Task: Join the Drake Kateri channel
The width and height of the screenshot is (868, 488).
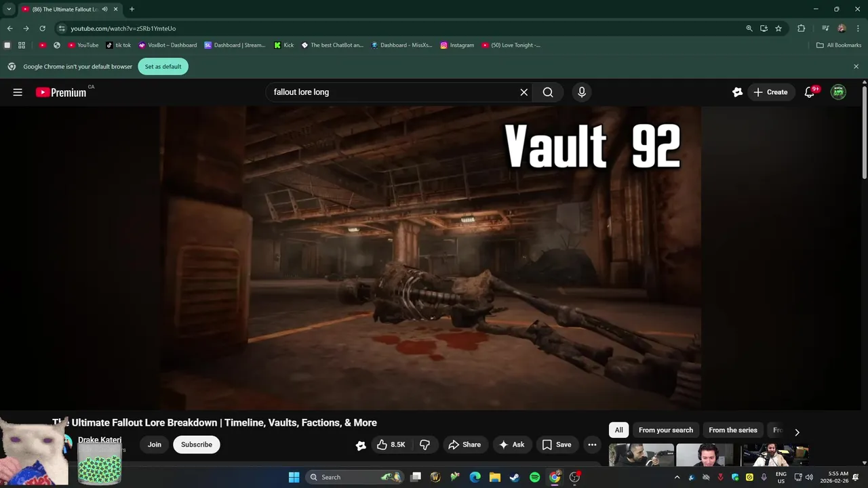Action: pos(155,445)
